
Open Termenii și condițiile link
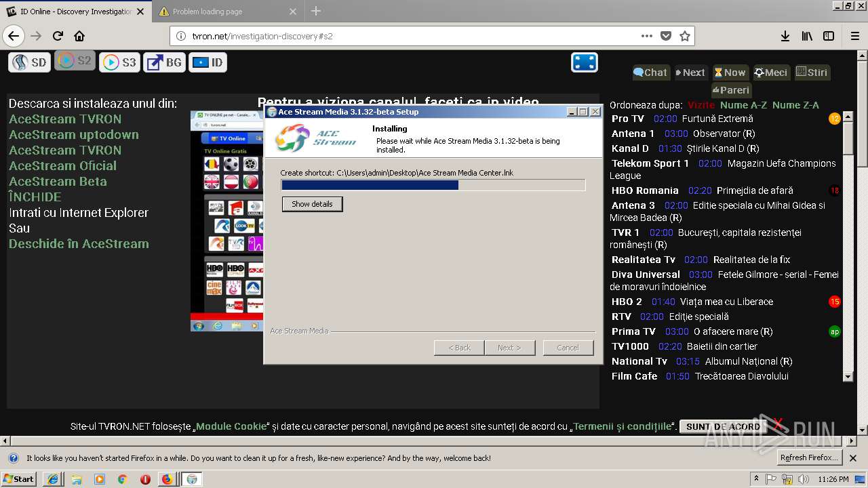tap(622, 427)
